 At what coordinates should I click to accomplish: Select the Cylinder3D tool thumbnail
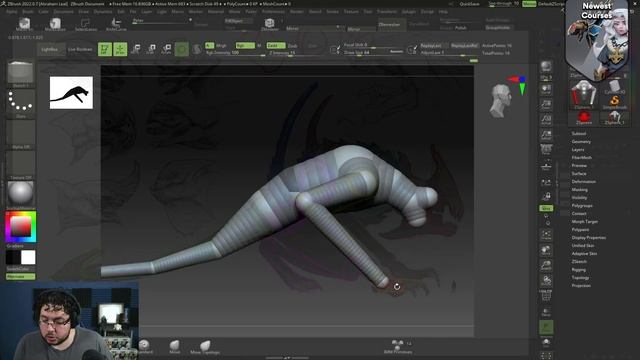[x=614, y=87]
